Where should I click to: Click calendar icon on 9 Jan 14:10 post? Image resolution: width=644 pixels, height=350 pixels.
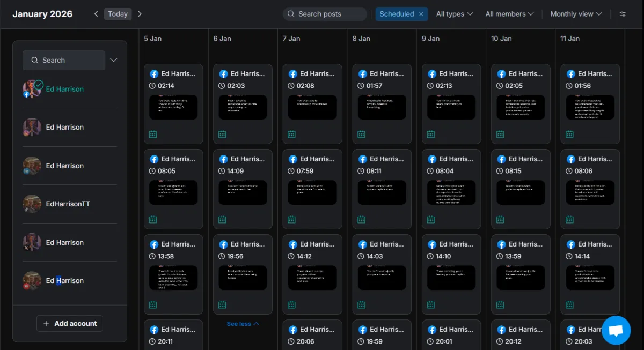pyautogui.click(x=431, y=304)
